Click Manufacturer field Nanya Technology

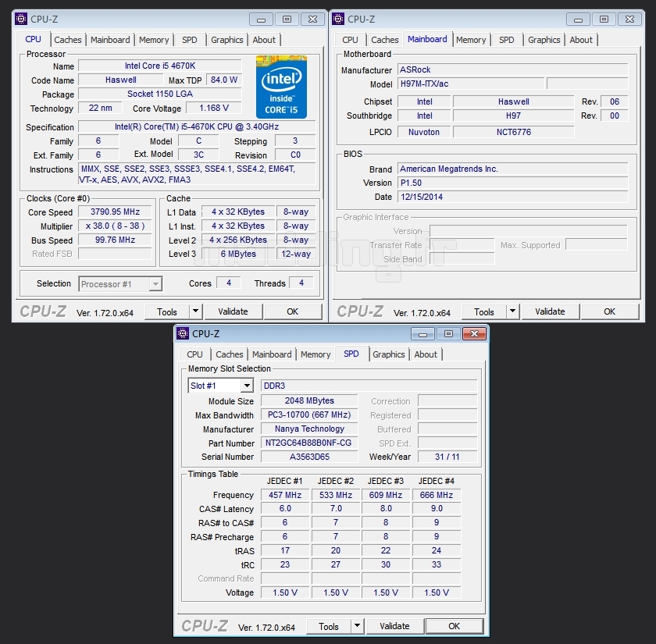[x=309, y=429]
